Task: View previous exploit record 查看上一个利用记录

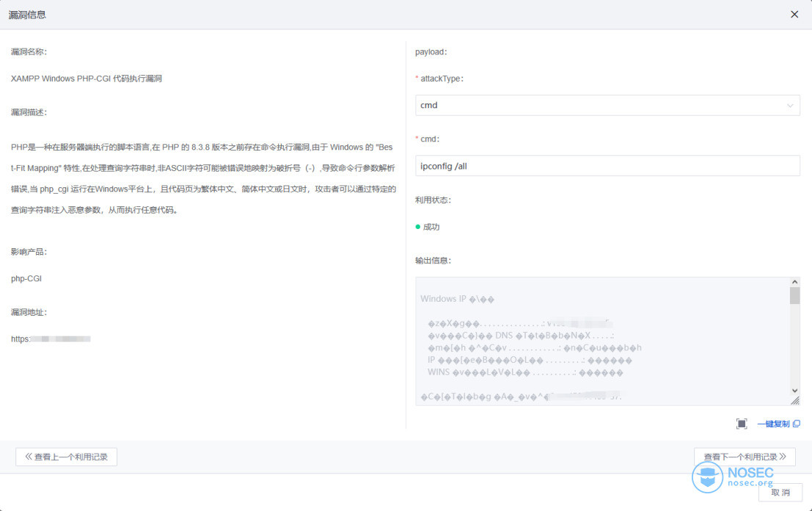Action: point(66,457)
